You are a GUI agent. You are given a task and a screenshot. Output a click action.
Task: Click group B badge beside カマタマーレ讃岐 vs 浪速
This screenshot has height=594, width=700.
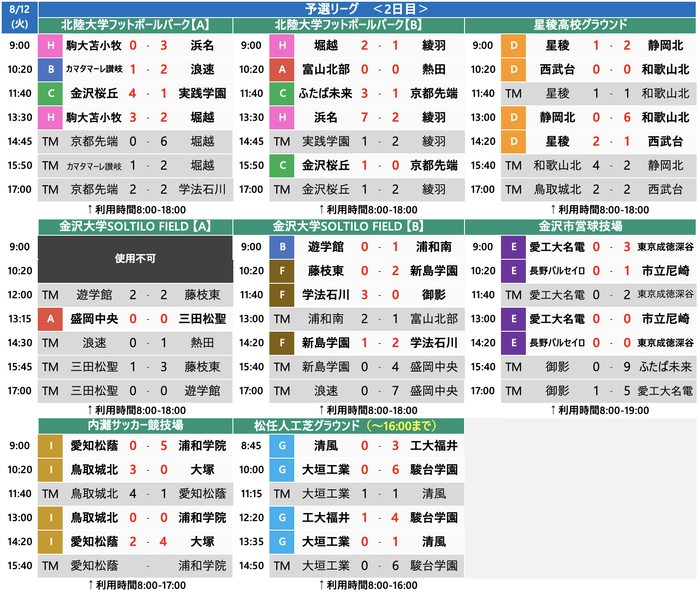point(51,69)
